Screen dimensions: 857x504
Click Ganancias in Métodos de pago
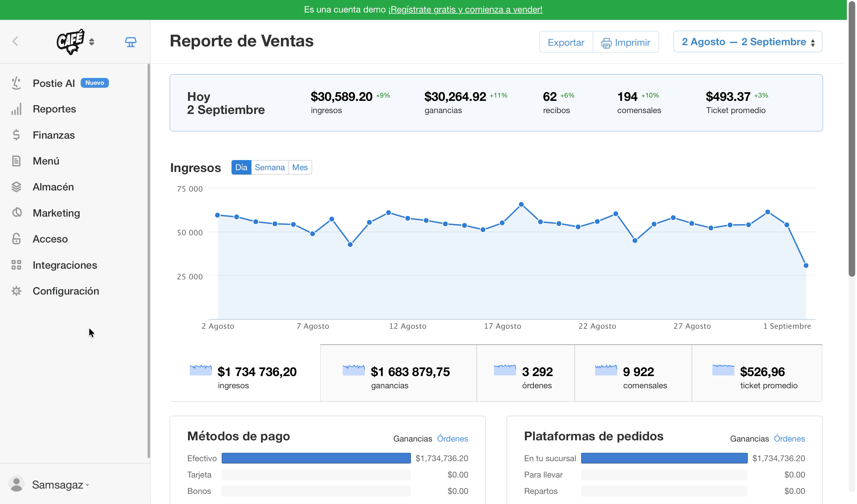tap(413, 439)
